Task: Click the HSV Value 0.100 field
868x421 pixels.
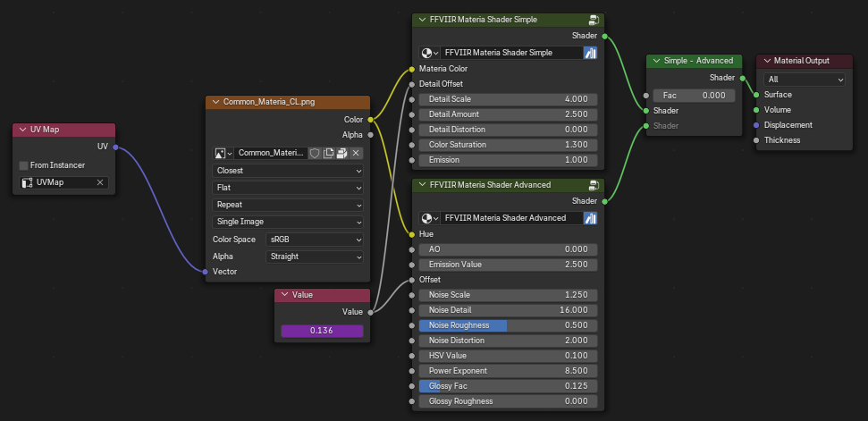Action: coord(508,356)
